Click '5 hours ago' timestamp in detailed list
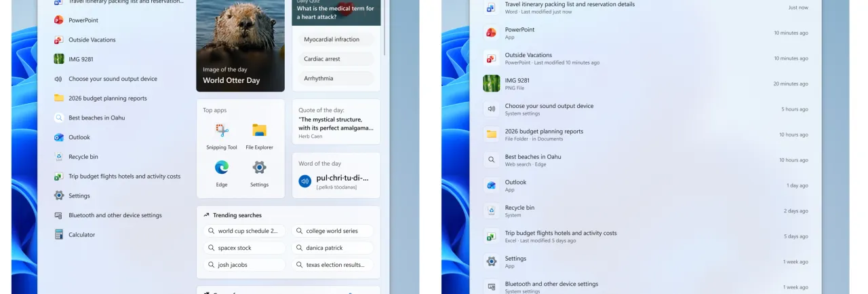The image size is (868, 294). 795,109
